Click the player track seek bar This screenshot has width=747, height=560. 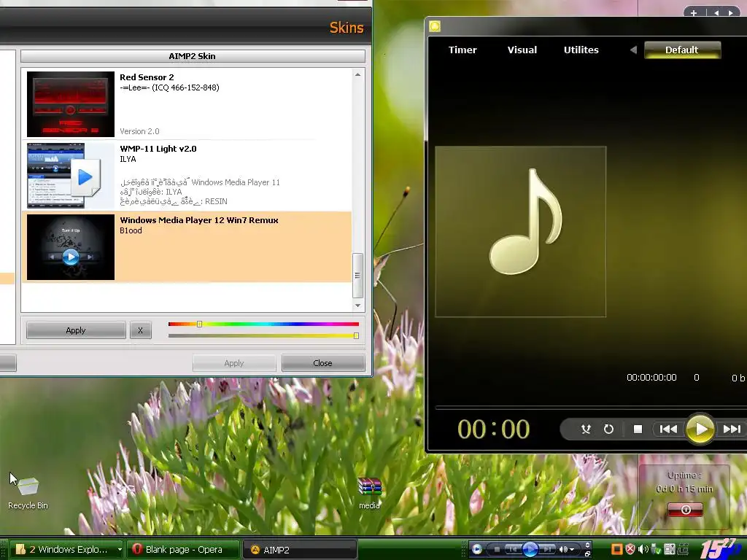(x=591, y=408)
